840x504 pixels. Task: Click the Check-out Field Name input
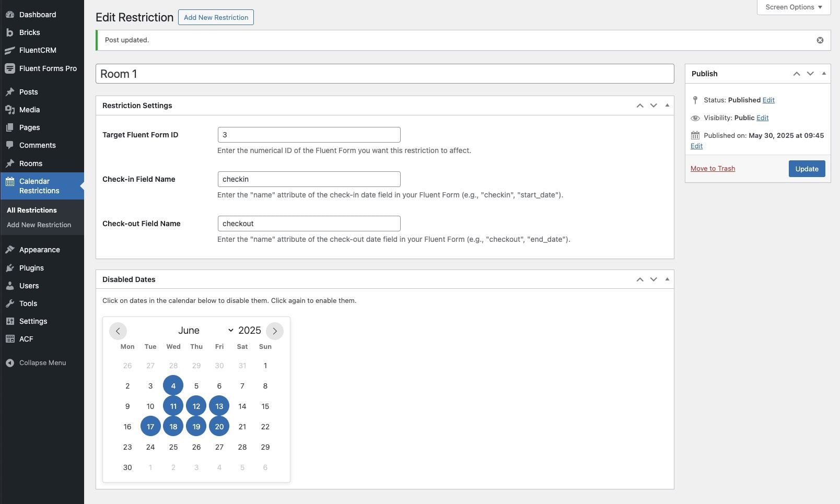(x=309, y=224)
